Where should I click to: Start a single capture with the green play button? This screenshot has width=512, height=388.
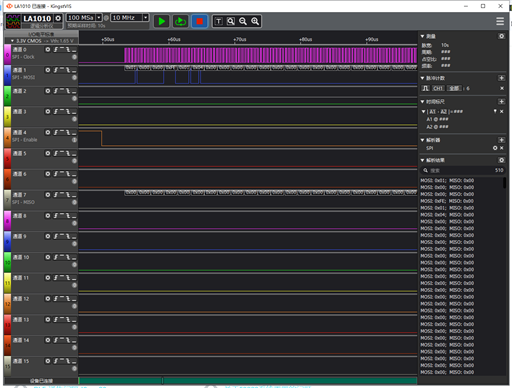[x=162, y=21]
